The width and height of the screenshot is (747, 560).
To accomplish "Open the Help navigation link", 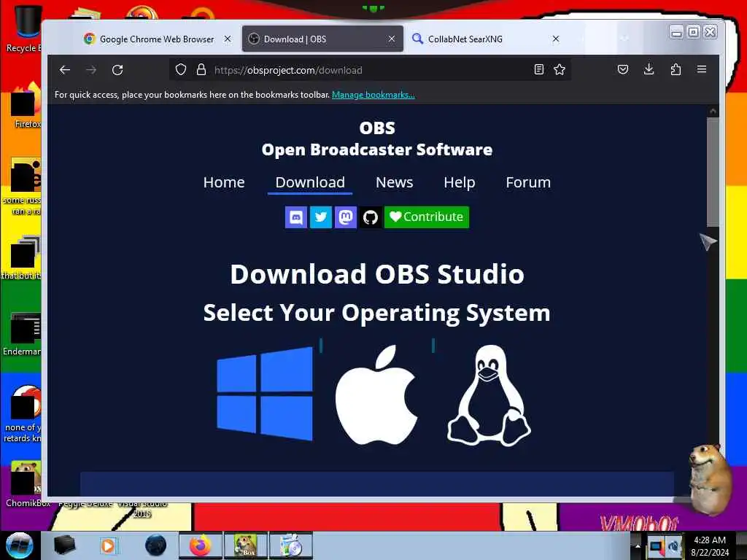I will point(460,182).
